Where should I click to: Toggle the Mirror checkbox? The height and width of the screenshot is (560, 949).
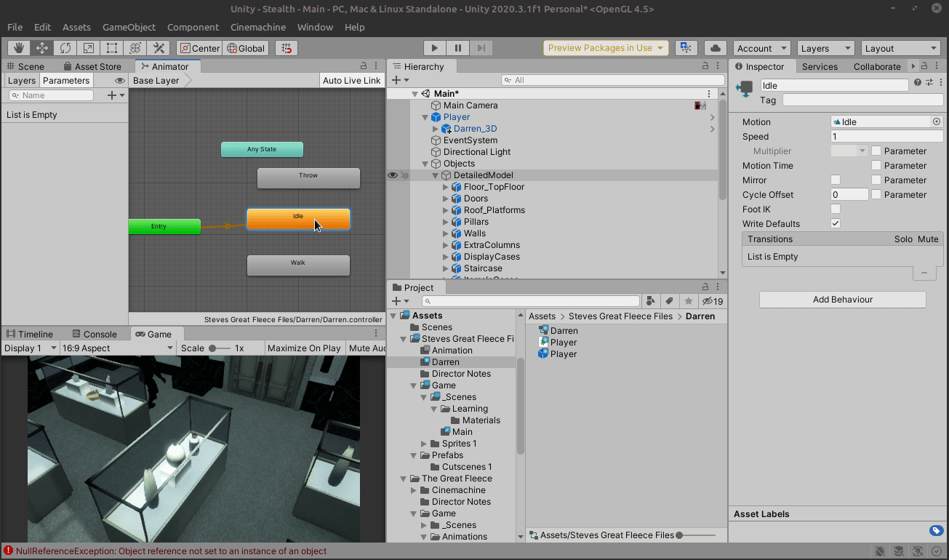pyautogui.click(x=836, y=180)
